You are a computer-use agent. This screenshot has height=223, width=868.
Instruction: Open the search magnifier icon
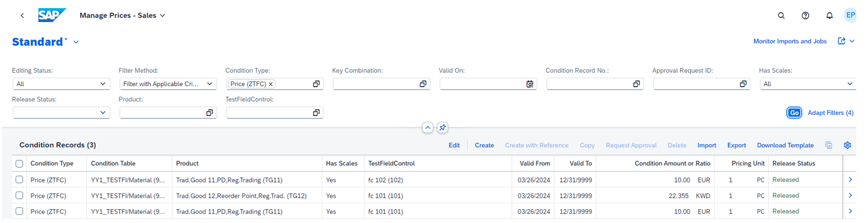click(781, 16)
